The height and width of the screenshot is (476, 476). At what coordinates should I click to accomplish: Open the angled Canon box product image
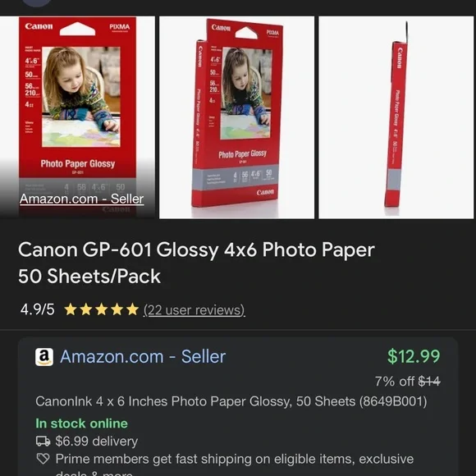(x=237, y=117)
